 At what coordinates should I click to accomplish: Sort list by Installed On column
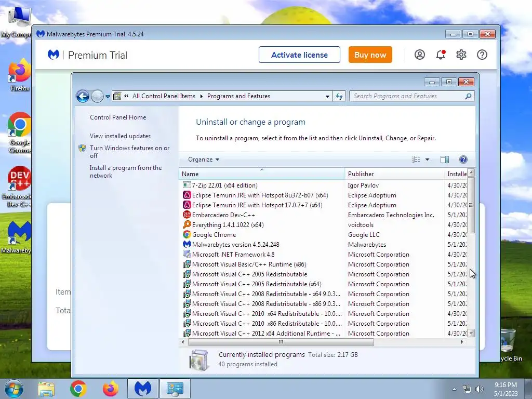pyautogui.click(x=456, y=174)
